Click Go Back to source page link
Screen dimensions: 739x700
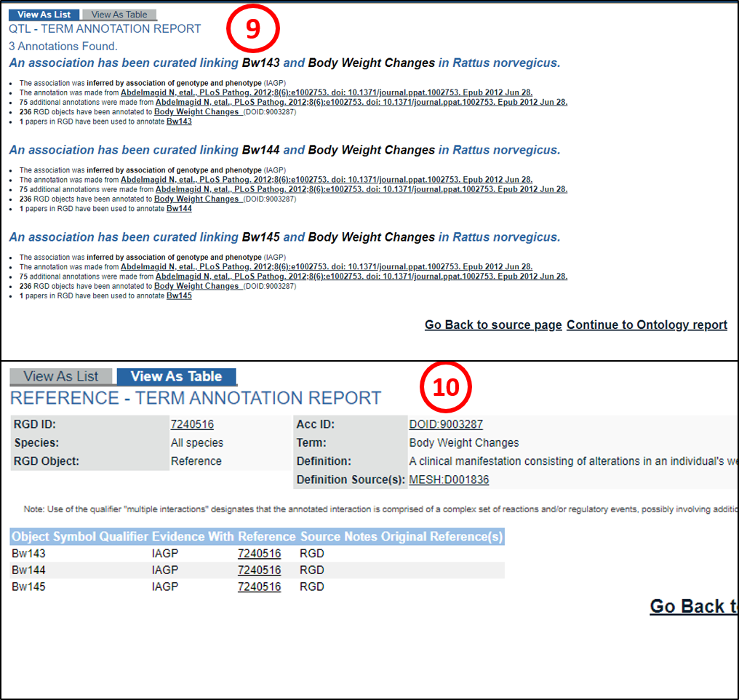point(493,325)
